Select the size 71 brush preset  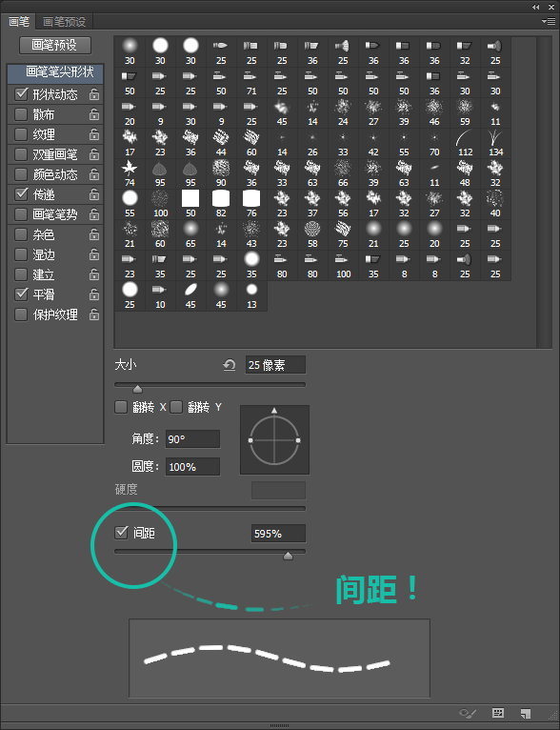[x=251, y=83]
